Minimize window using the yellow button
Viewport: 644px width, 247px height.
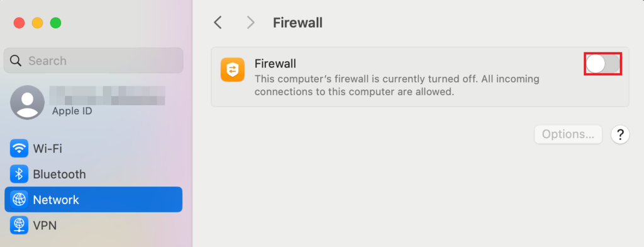37,23
